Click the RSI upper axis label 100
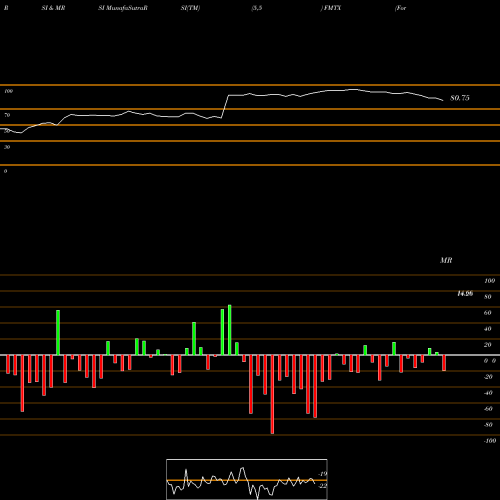The width and height of the screenshot is (500, 500). click(8, 91)
